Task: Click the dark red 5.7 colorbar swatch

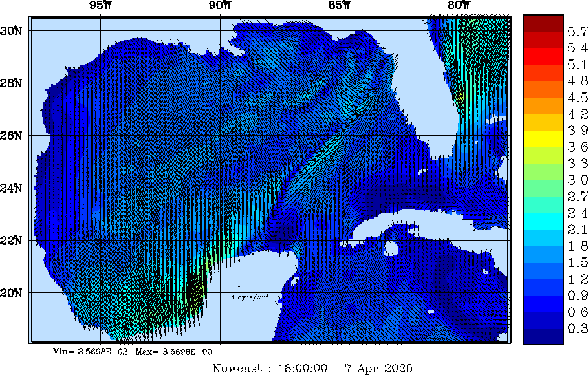Action: (x=543, y=23)
